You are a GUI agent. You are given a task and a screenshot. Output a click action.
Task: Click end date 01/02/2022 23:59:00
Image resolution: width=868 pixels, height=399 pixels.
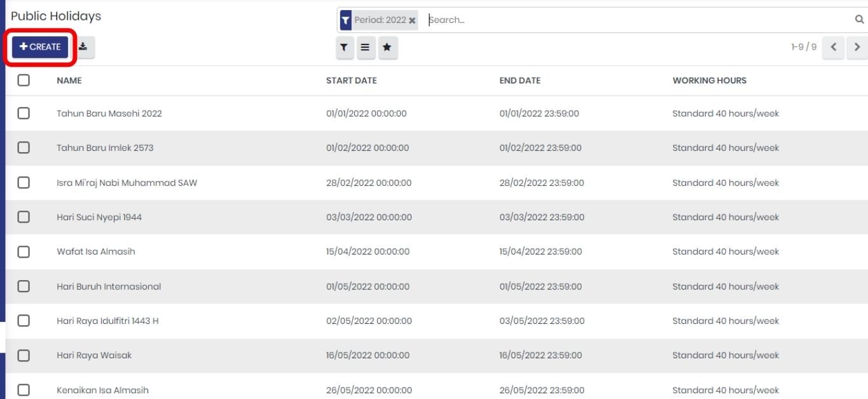tap(541, 148)
